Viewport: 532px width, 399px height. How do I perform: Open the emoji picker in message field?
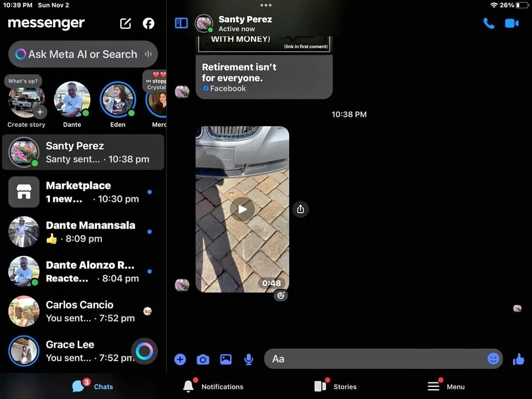pos(493,359)
